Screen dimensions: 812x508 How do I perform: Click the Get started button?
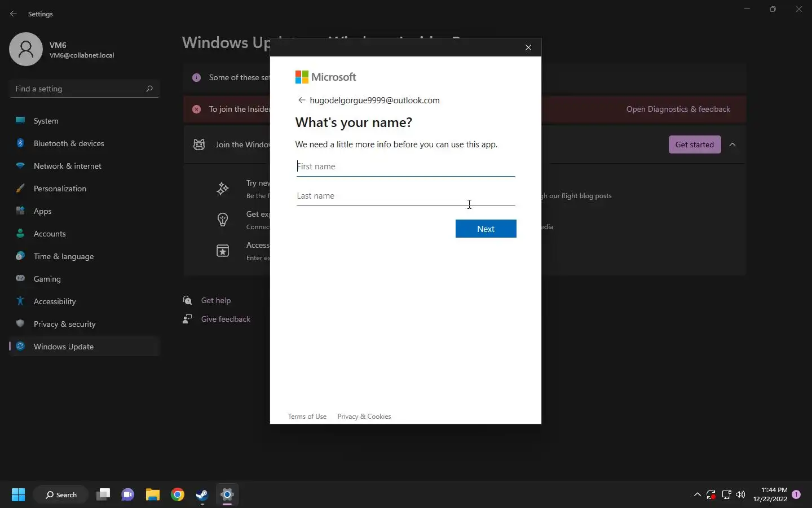[695, 144]
